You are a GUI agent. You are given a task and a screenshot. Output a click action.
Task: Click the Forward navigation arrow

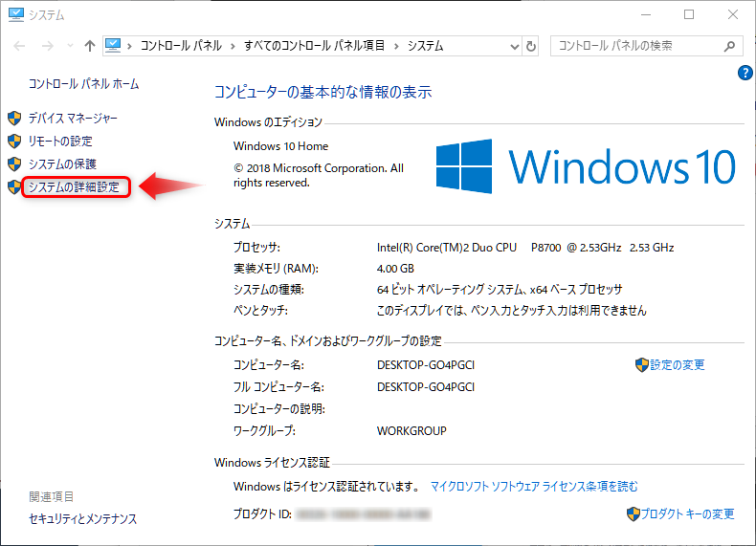click(47, 46)
